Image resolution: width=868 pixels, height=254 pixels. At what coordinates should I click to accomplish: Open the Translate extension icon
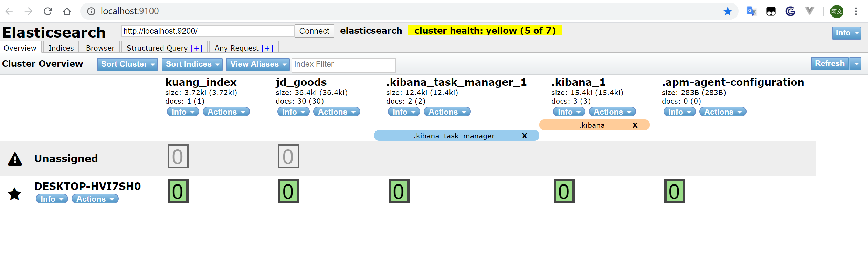pos(751,11)
